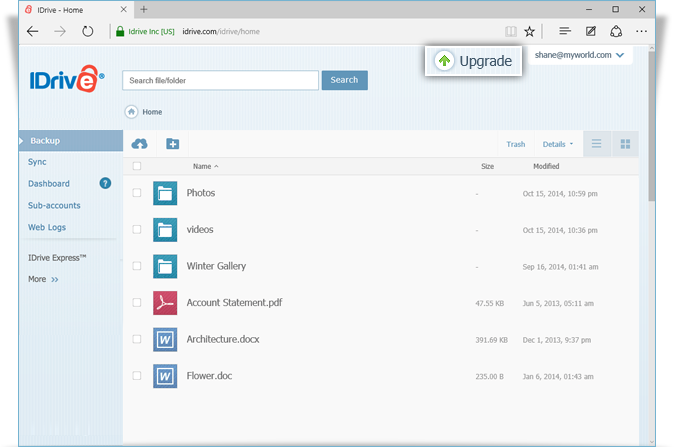The width and height of the screenshot is (674, 447).
Task: Click the favorites star icon
Action: click(x=530, y=31)
